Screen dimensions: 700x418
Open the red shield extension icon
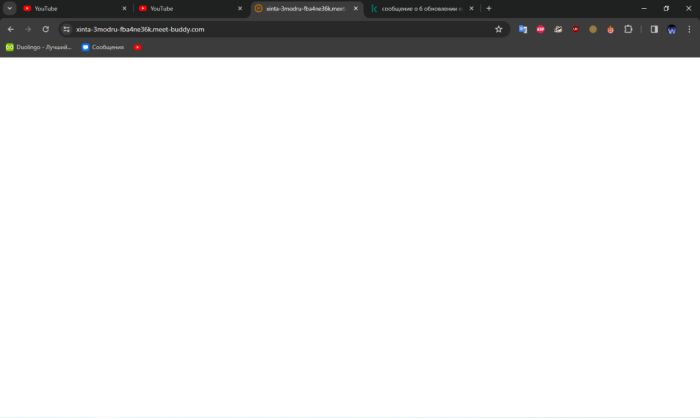click(575, 29)
